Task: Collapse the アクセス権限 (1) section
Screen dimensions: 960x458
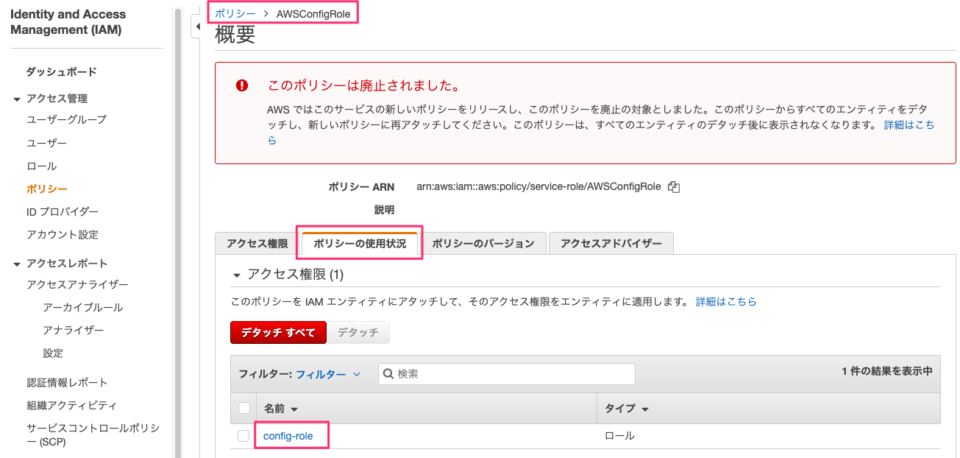Action: 236,276
